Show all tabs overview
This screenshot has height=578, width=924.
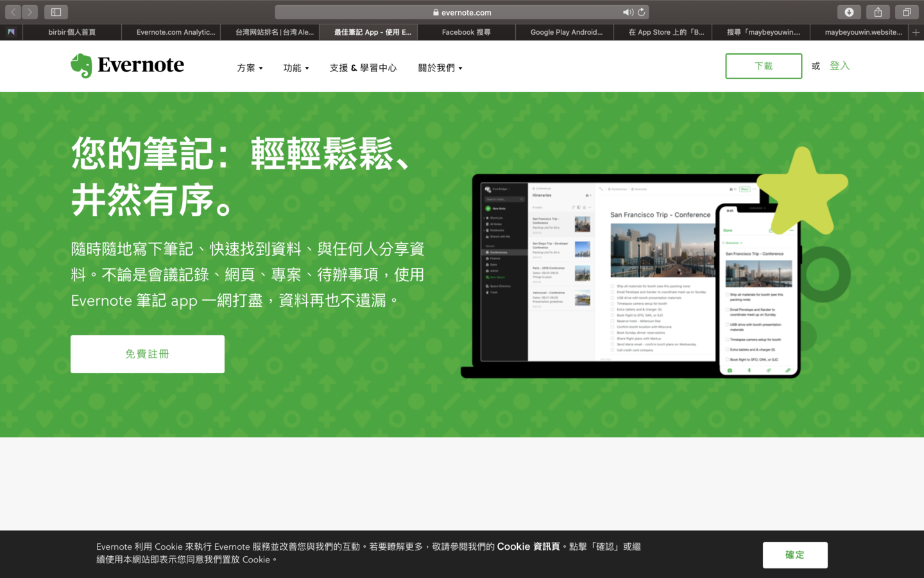tap(907, 12)
